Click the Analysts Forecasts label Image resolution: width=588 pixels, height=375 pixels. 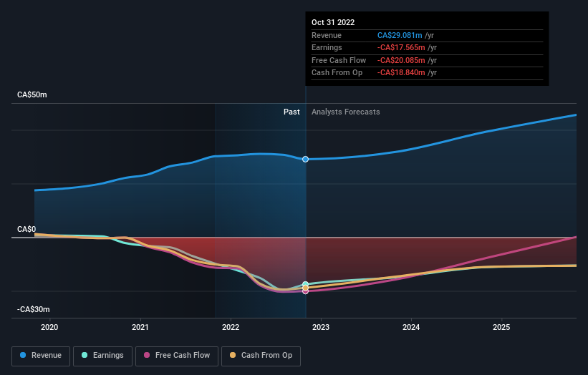pyautogui.click(x=346, y=112)
